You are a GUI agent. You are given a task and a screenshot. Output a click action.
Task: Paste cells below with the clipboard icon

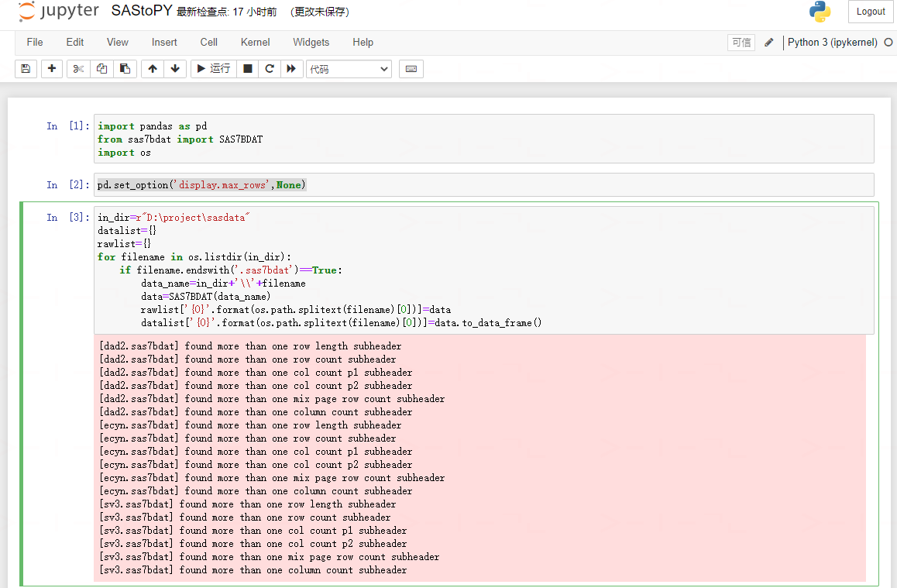tap(125, 69)
